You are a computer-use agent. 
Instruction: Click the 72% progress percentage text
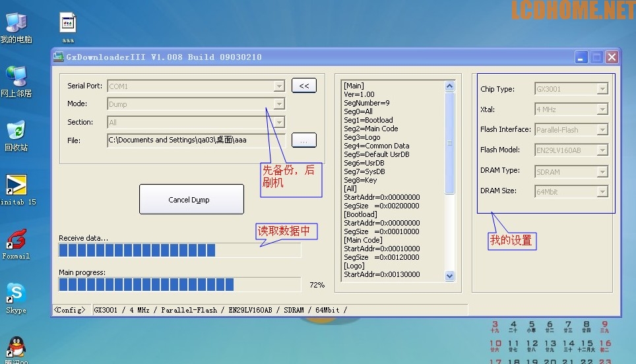click(317, 285)
